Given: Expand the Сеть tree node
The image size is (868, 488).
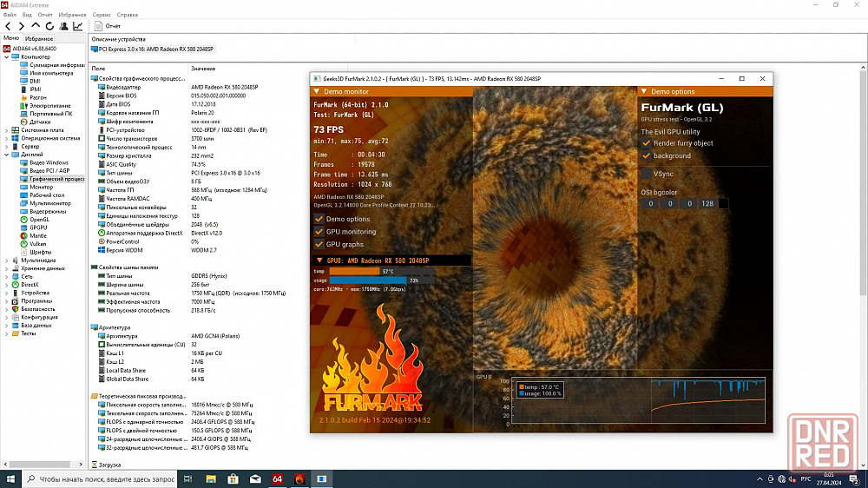Looking at the screenshot, I should click(x=7, y=276).
